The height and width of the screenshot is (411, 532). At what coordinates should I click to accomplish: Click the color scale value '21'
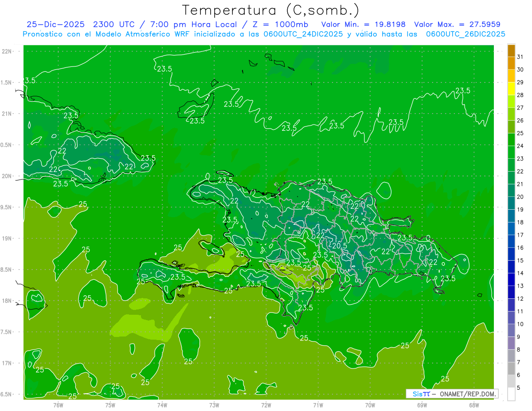click(520, 184)
